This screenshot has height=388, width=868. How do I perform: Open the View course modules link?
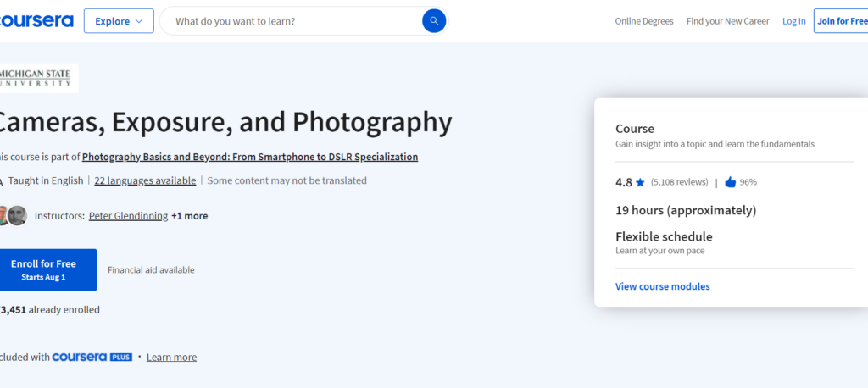[x=663, y=286]
